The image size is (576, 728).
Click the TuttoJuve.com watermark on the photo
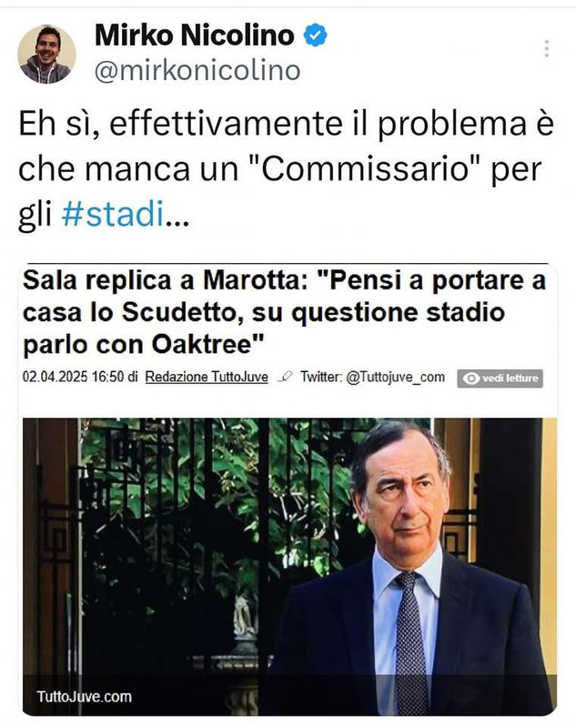(84, 697)
